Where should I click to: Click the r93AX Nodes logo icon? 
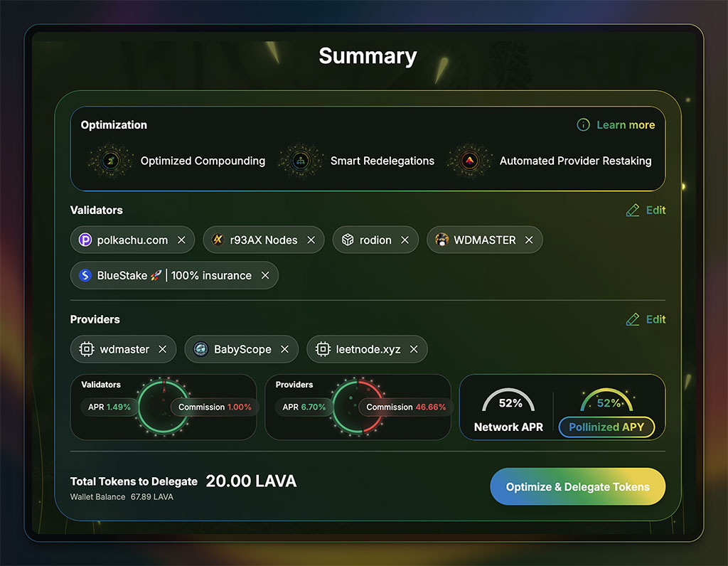point(218,240)
